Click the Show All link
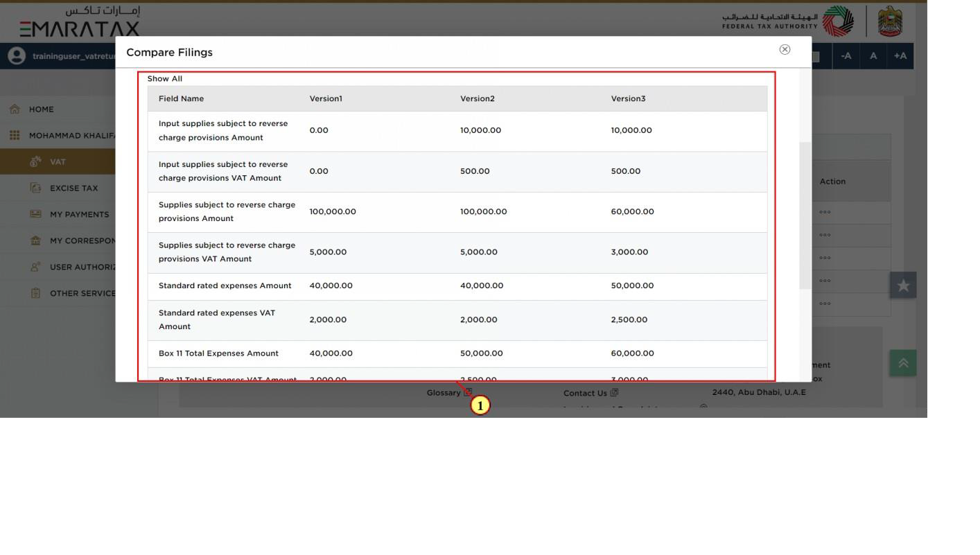The image size is (980, 555). pyautogui.click(x=165, y=78)
